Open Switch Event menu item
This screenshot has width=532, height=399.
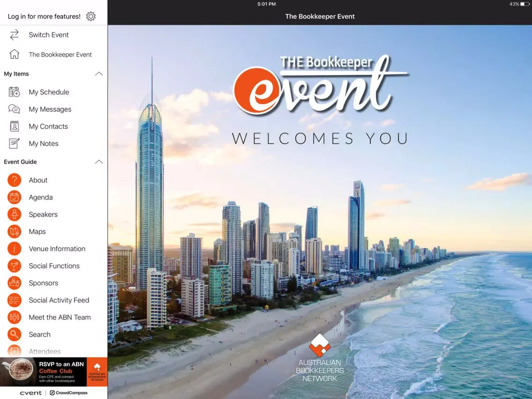(53, 35)
